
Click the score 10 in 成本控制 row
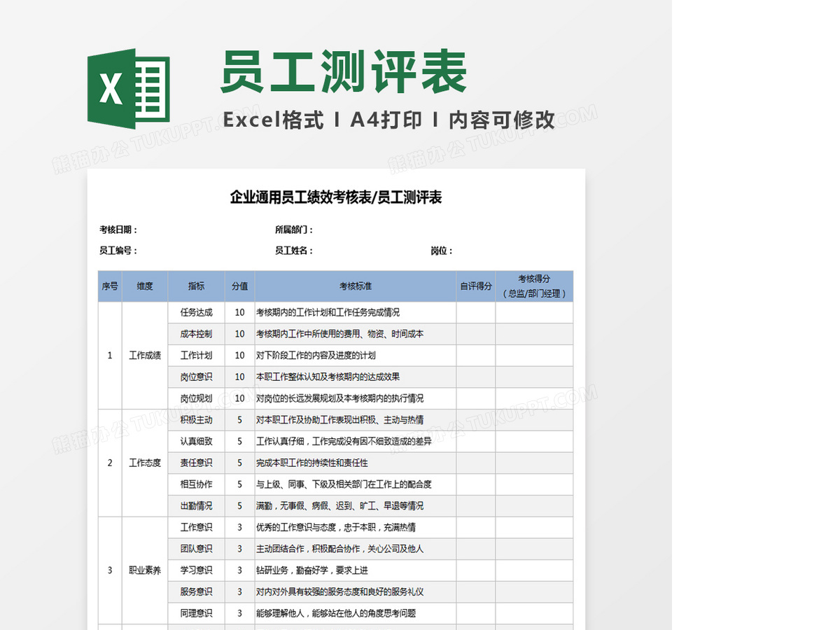240,334
